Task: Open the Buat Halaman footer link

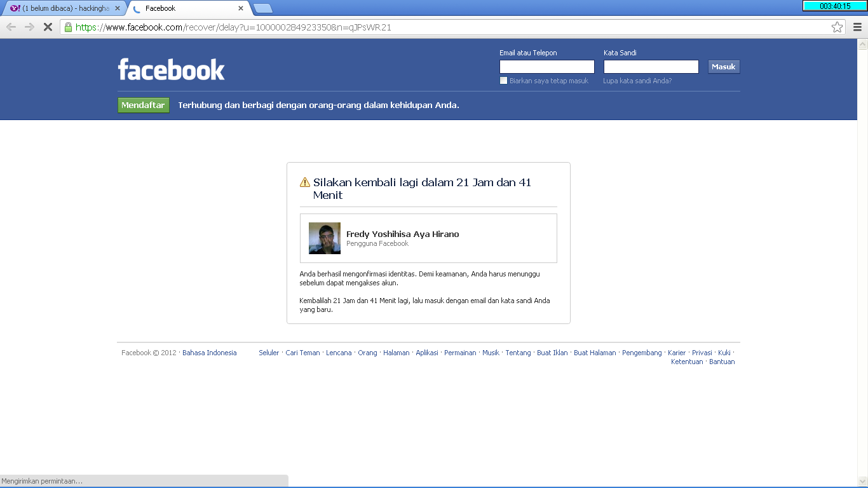Action: pos(595,353)
